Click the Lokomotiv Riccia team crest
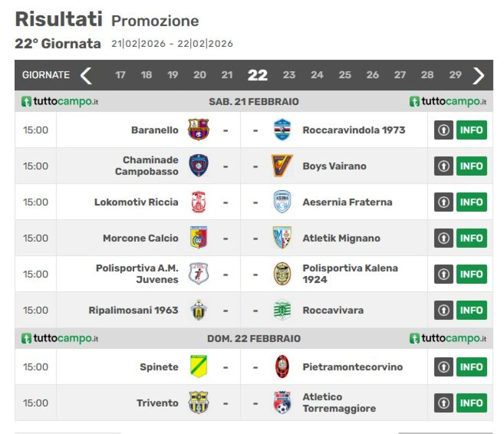This screenshot has width=504, height=434. coord(198,202)
